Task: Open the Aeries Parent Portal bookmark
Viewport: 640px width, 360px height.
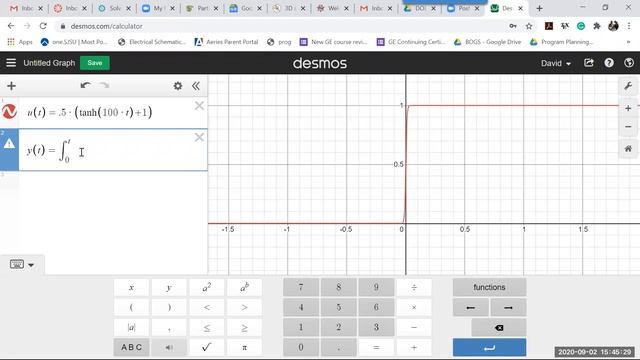Action: click(x=227, y=42)
